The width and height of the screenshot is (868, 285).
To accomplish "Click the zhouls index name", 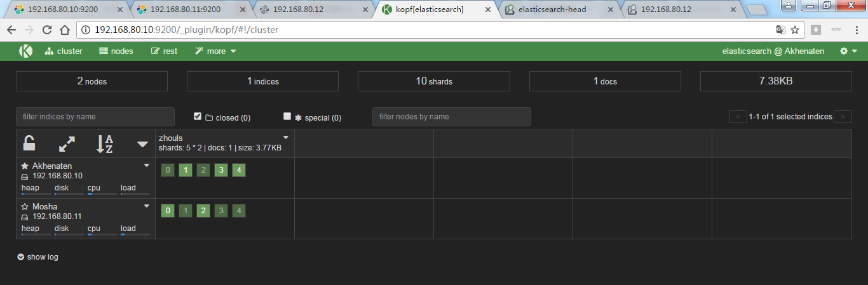I will coord(171,138).
